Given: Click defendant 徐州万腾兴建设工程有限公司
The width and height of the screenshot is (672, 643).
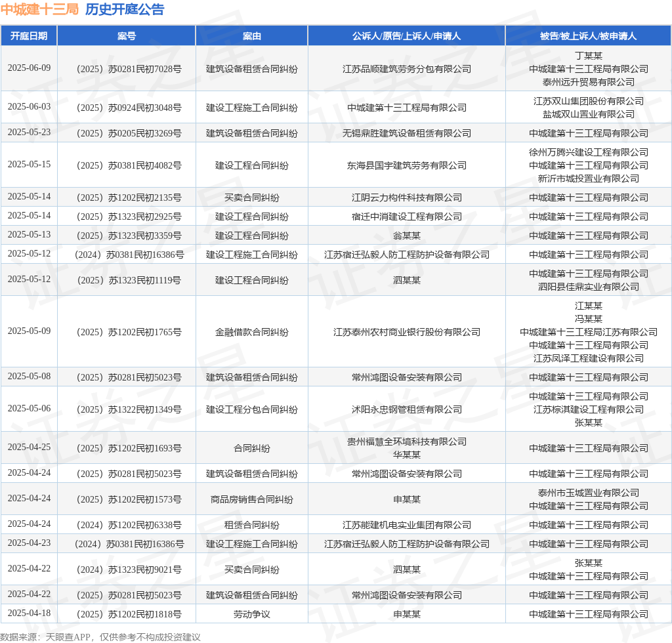Looking at the screenshot, I should [589, 152].
